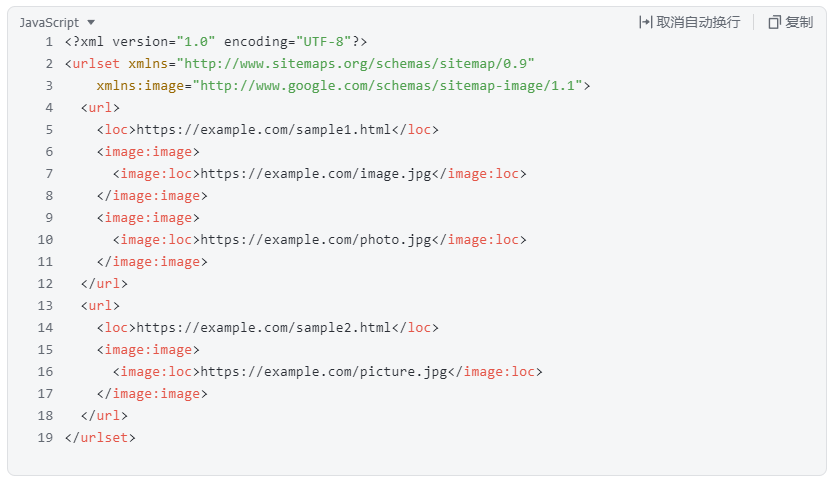Click the word-wrap icon before 取消自动换行
Screen dimensions: 828x484
pyautogui.click(x=645, y=22)
